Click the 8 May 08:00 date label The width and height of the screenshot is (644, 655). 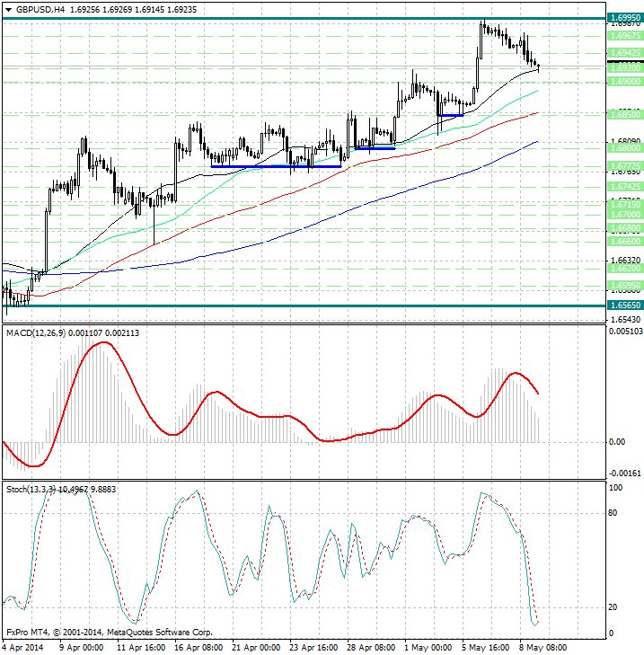543,648
